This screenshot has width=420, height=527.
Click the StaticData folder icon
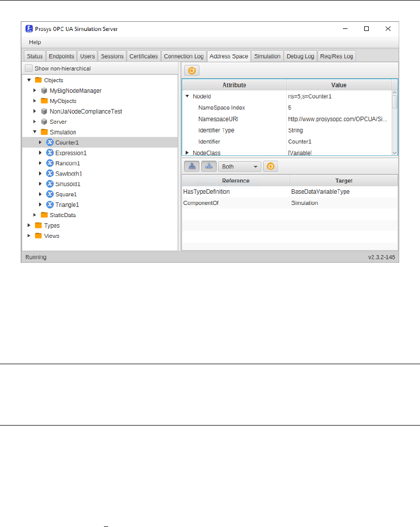pyautogui.click(x=44, y=215)
